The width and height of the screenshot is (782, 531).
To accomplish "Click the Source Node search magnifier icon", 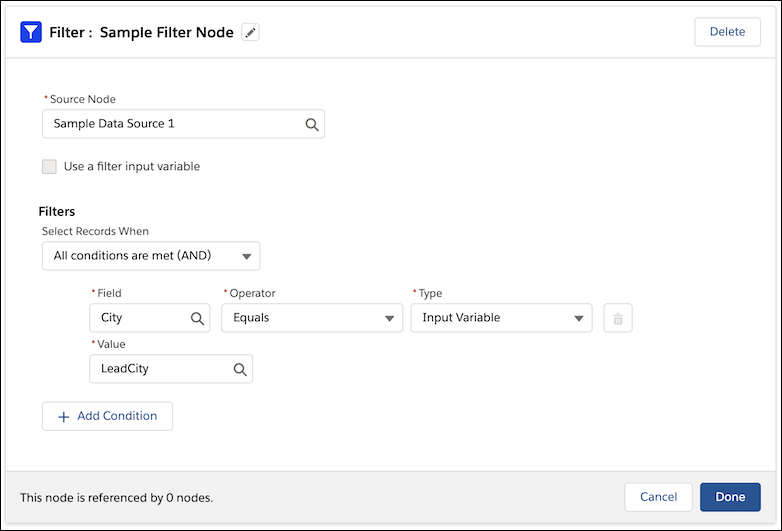I will [311, 124].
